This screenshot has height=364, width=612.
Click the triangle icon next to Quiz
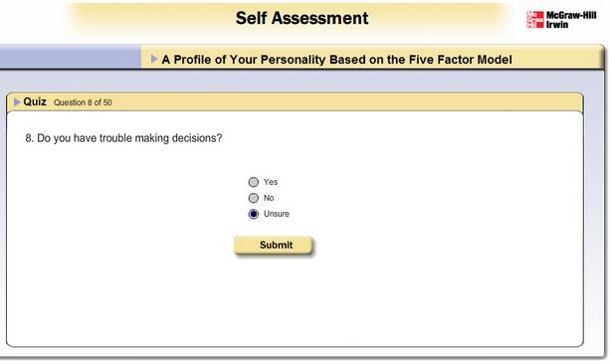pos(17,102)
